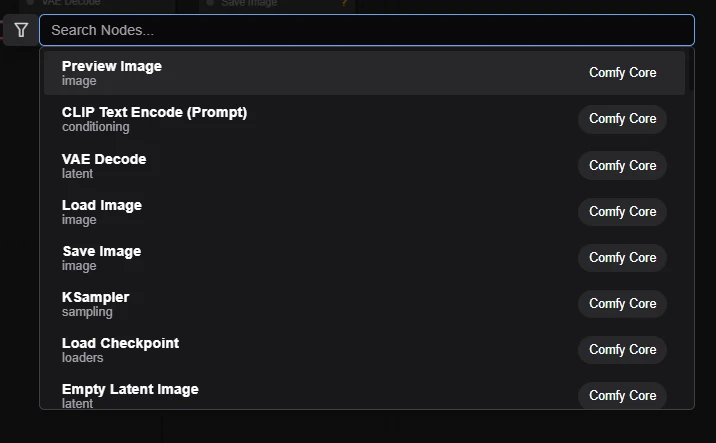The width and height of the screenshot is (716, 443).
Task: Pick the Empty Latent Image node
Action: pyautogui.click(x=130, y=395)
